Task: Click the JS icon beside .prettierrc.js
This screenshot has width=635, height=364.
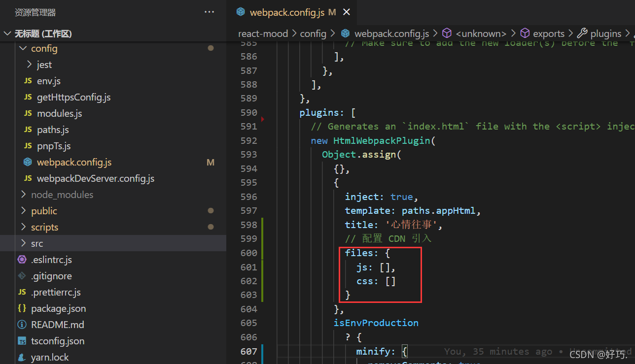Action: pyautogui.click(x=22, y=292)
